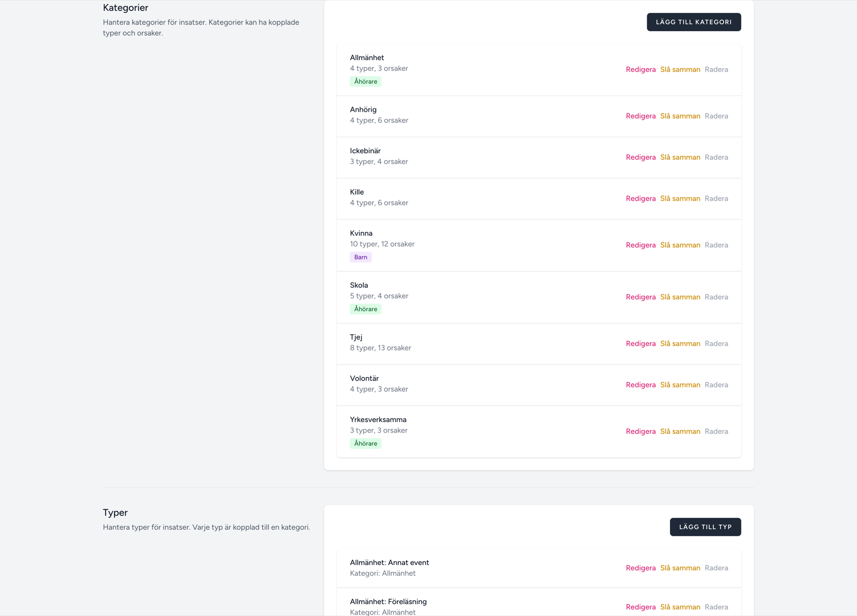Click the Åhörare tag under Skola
857x616 pixels.
pyautogui.click(x=365, y=309)
